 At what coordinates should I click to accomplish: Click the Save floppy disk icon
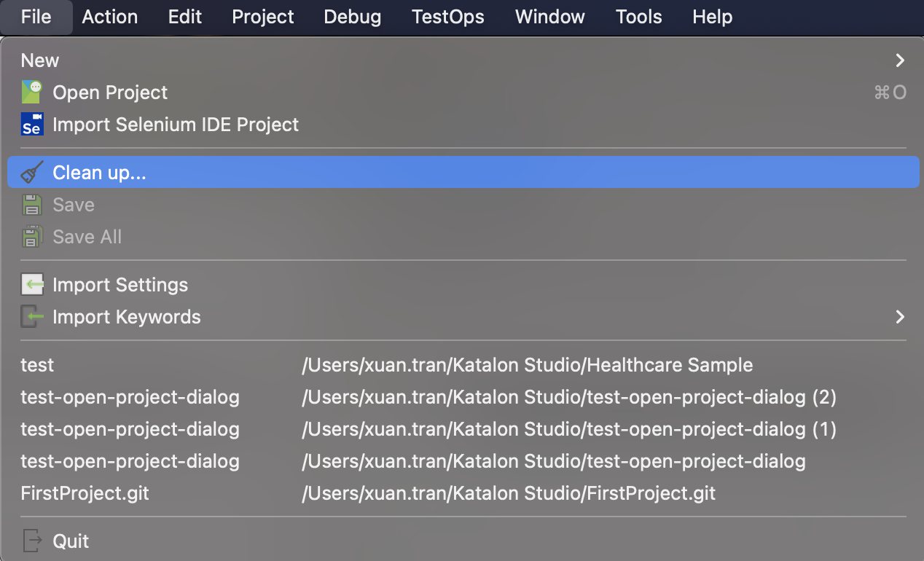(31, 205)
